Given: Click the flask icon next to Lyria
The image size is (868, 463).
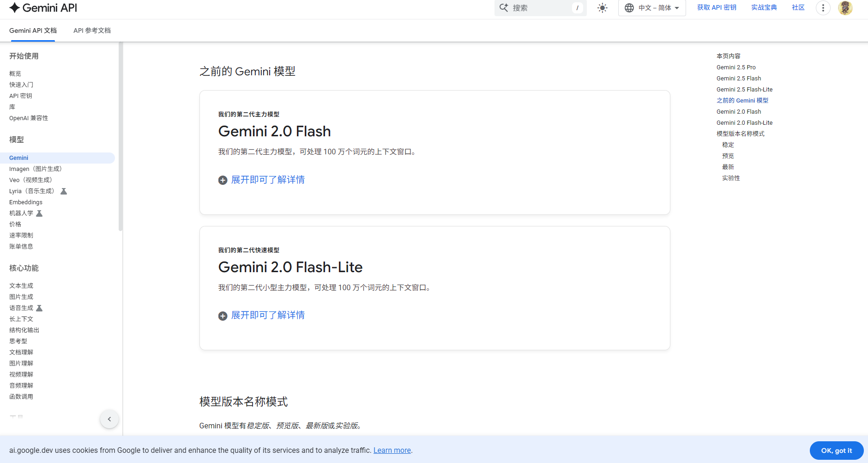Looking at the screenshot, I should (64, 191).
